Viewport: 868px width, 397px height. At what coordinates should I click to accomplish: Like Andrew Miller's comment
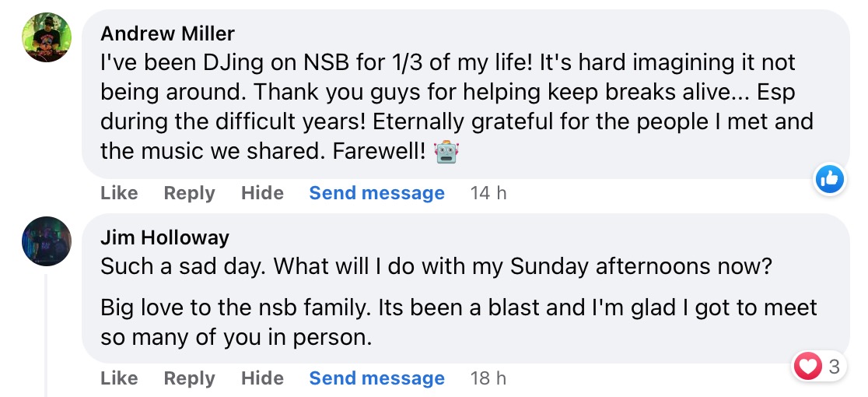point(119,193)
